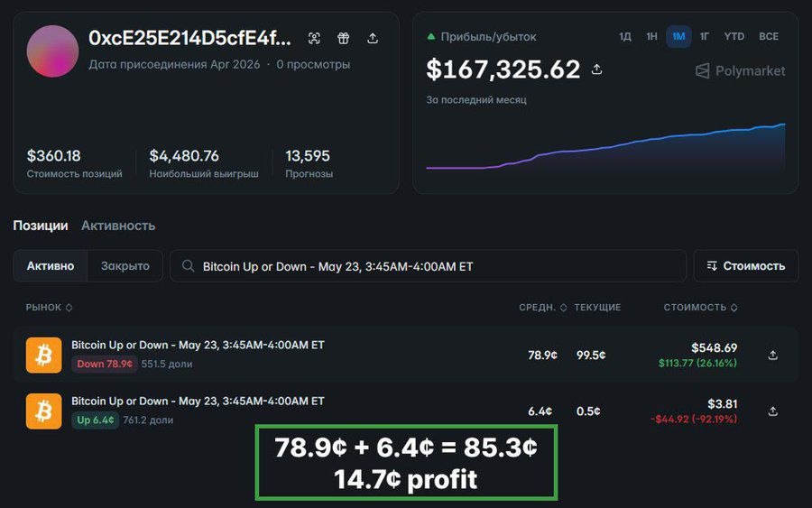Sort by СРЕДН. column header
The width and height of the screenshot is (812, 508).
point(543,308)
